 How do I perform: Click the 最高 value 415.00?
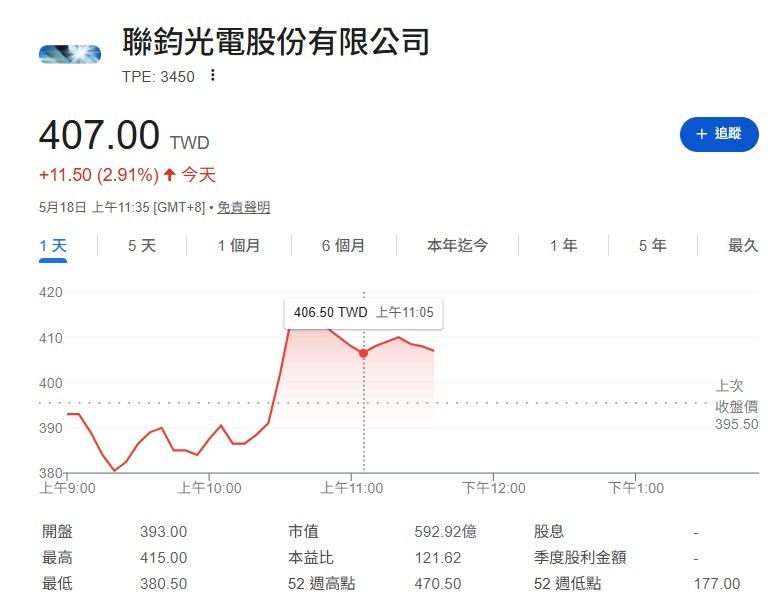(x=163, y=558)
